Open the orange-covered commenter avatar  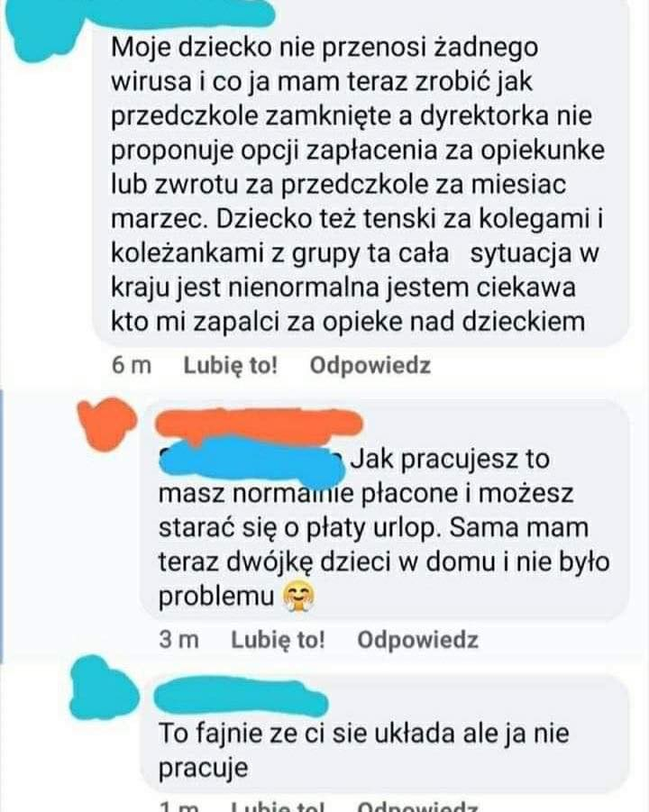106,422
